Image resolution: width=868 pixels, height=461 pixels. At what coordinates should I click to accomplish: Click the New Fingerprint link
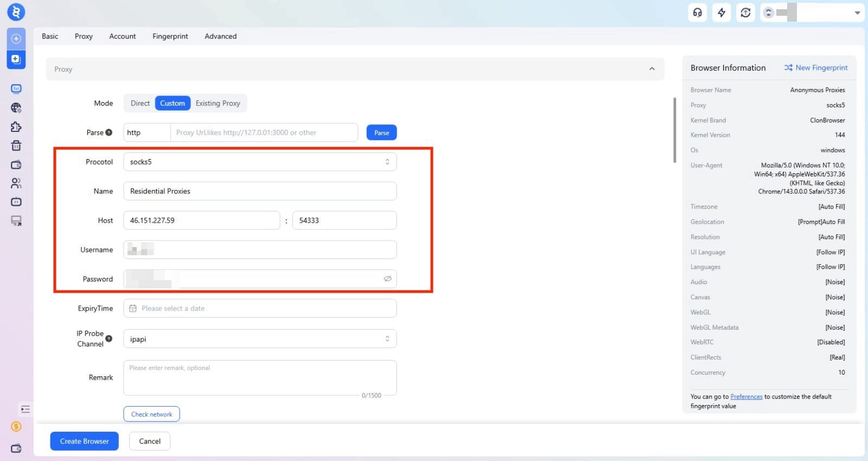point(821,68)
